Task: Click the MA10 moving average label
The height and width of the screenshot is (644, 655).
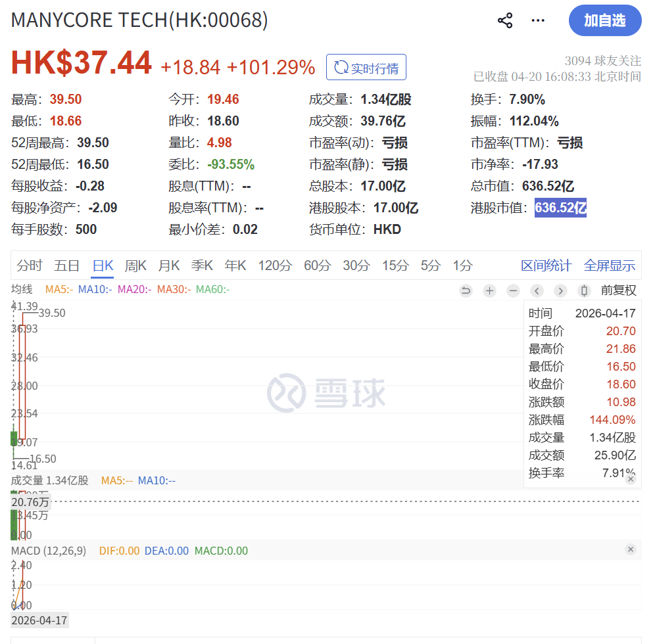Action: [95, 290]
